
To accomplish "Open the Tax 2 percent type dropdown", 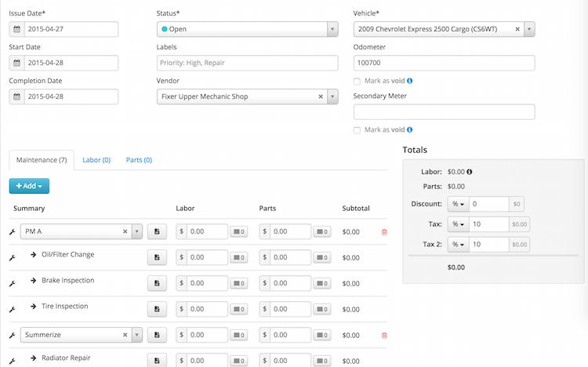I will [457, 245].
